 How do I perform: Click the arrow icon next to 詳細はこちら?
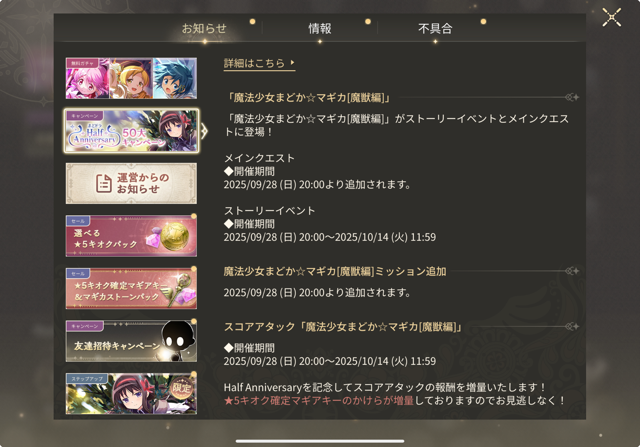[292, 62]
